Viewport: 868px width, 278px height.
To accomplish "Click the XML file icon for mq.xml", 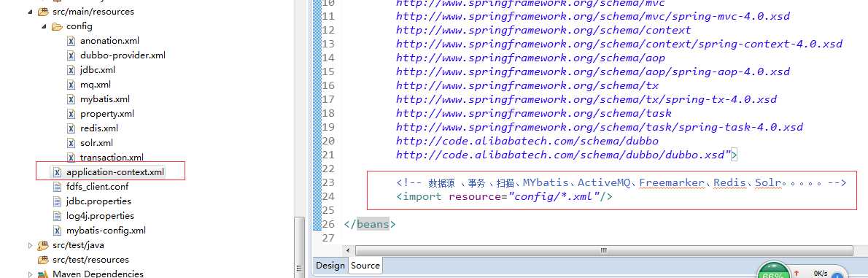I will point(71,84).
